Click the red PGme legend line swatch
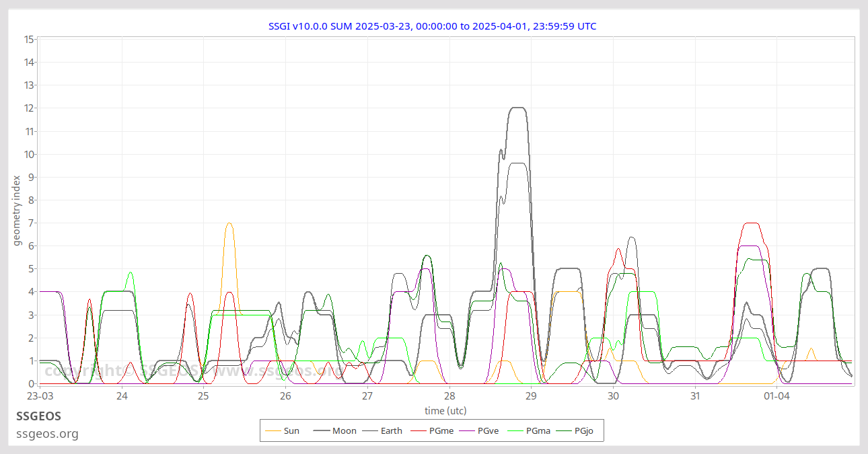Image resolution: width=868 pixels, height=454 pixels. click(x=418, y=431)
